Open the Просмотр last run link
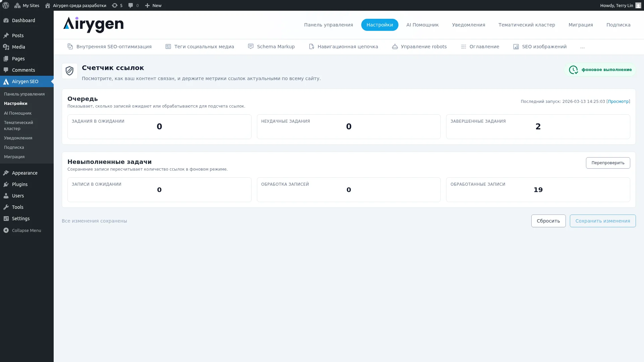 (618, 102)
